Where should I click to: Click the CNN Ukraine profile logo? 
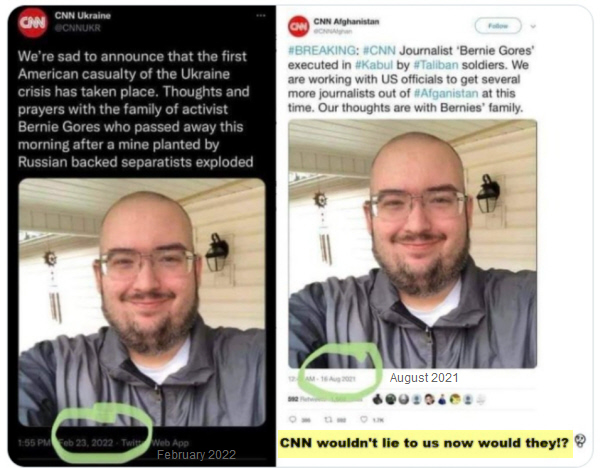pyautogui.click(x=33, y=23)
